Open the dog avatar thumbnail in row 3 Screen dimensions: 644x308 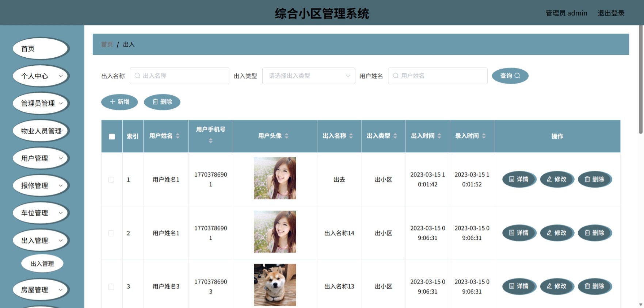tap(275, 285)
